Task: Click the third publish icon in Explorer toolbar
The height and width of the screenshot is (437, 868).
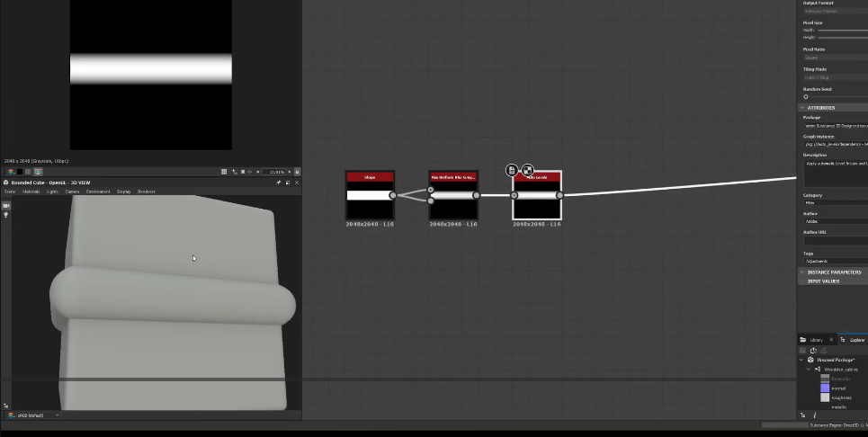Action: pyautogui.click(x=823, y=350)
